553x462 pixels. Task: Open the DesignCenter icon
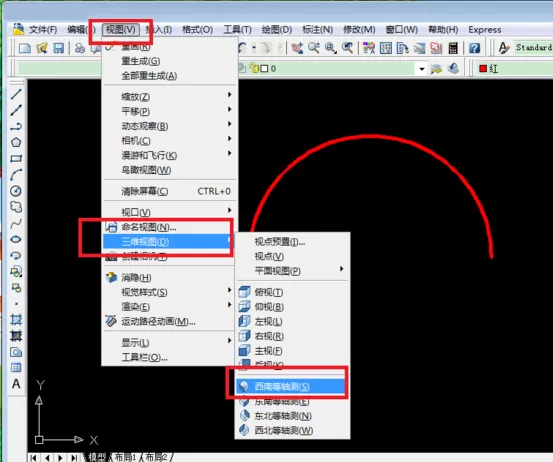[x=385, y=48]
